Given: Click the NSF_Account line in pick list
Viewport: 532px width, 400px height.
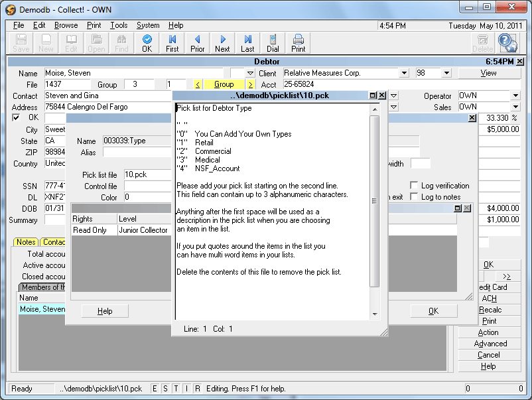Looking at the screenshot, I should (x=208, y=168).
